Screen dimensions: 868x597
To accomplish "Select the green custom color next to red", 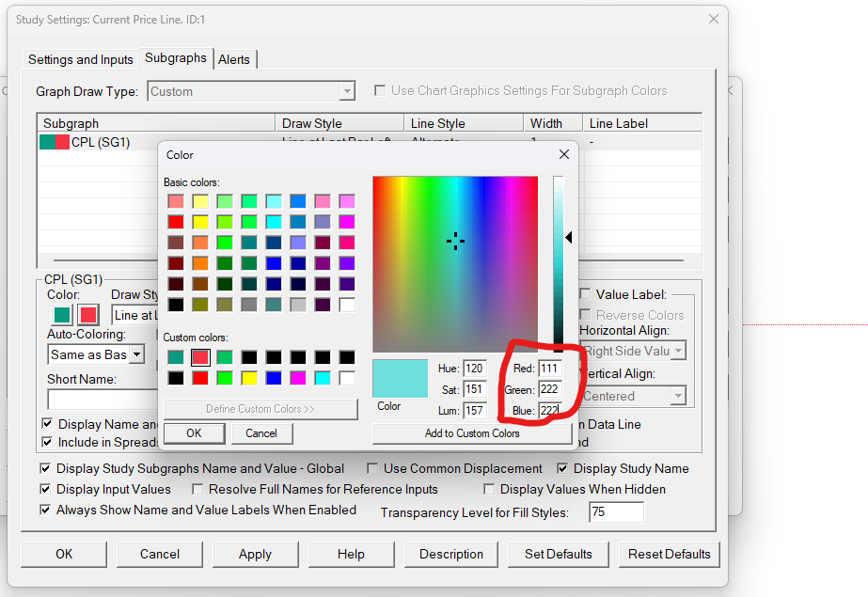I will point(225,357).
